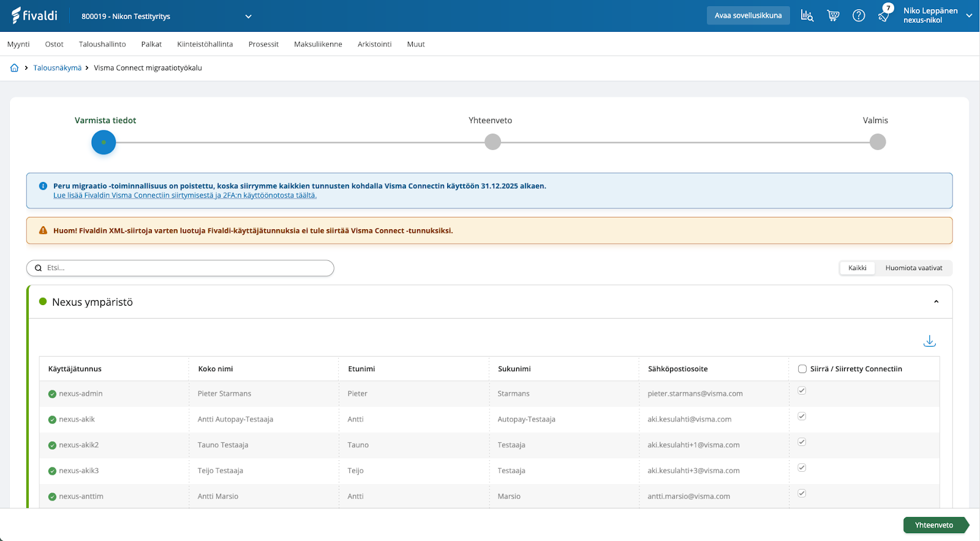
Task: Collapse the Nexus ympäristö section
Action: 936,301
